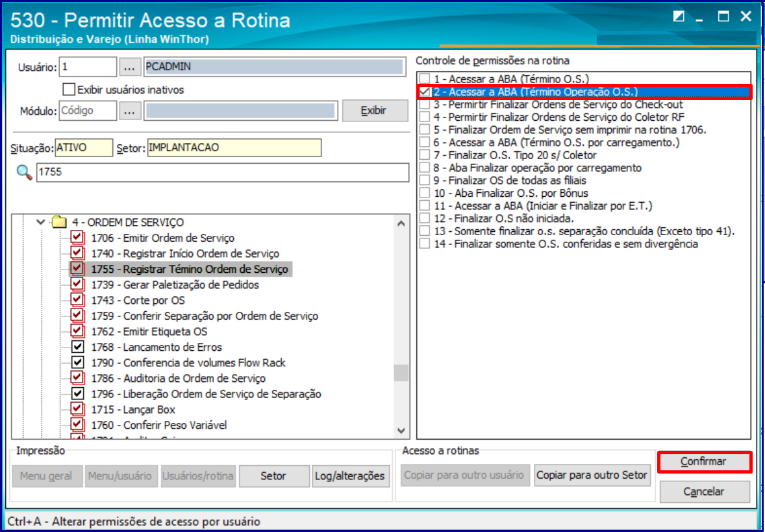Click the Exibir button
This screenshot has width=765, height=532.
375,111
